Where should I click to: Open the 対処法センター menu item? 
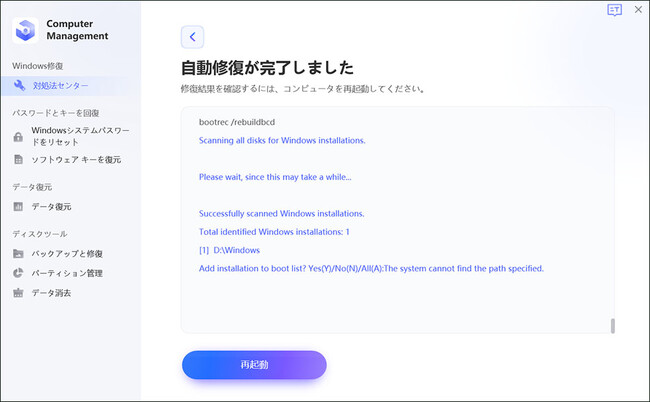[60, 86]
